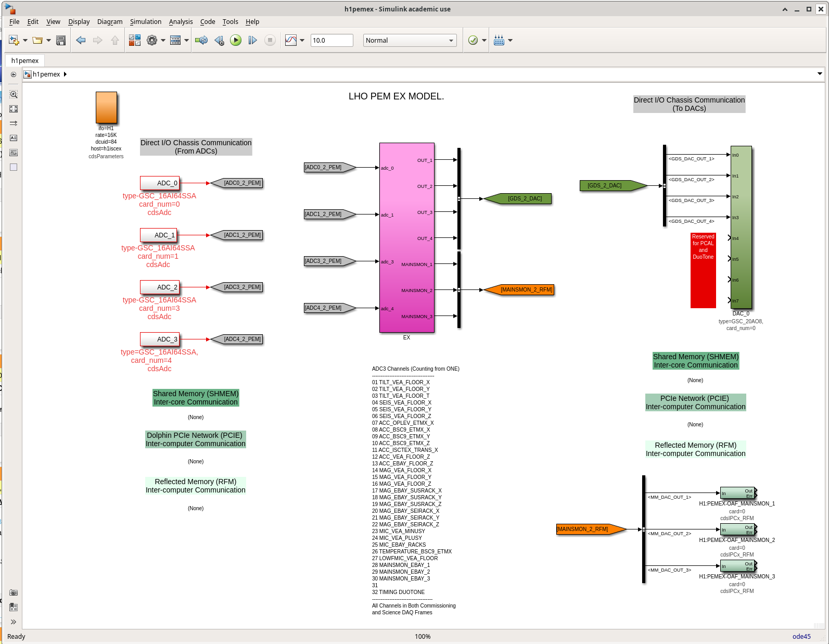Open the Simulation menu
829x644 pixels.
(145, 21)
